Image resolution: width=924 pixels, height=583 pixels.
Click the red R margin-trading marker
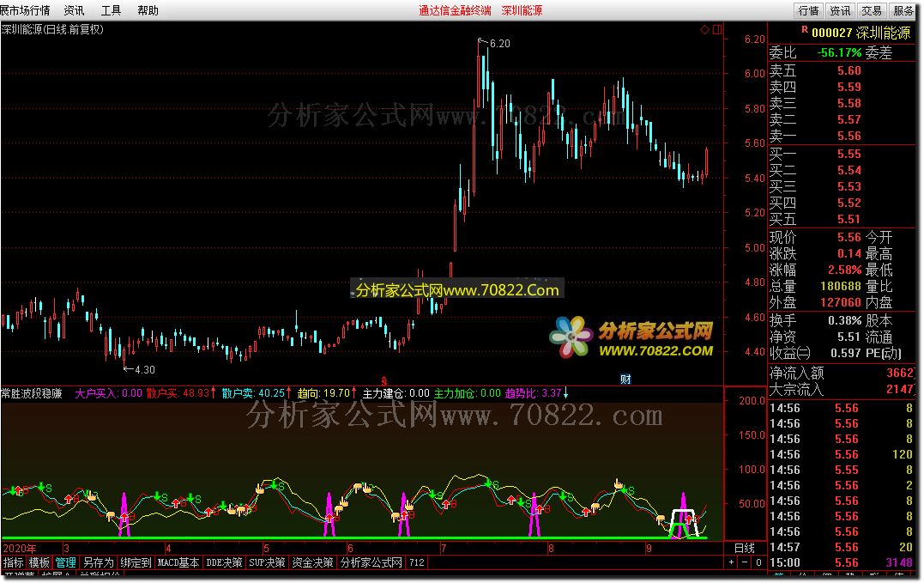[805, 29]
